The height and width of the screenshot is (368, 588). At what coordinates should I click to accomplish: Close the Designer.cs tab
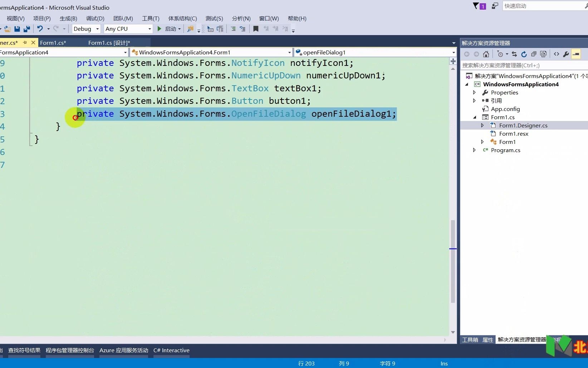[x=33, y=43]
